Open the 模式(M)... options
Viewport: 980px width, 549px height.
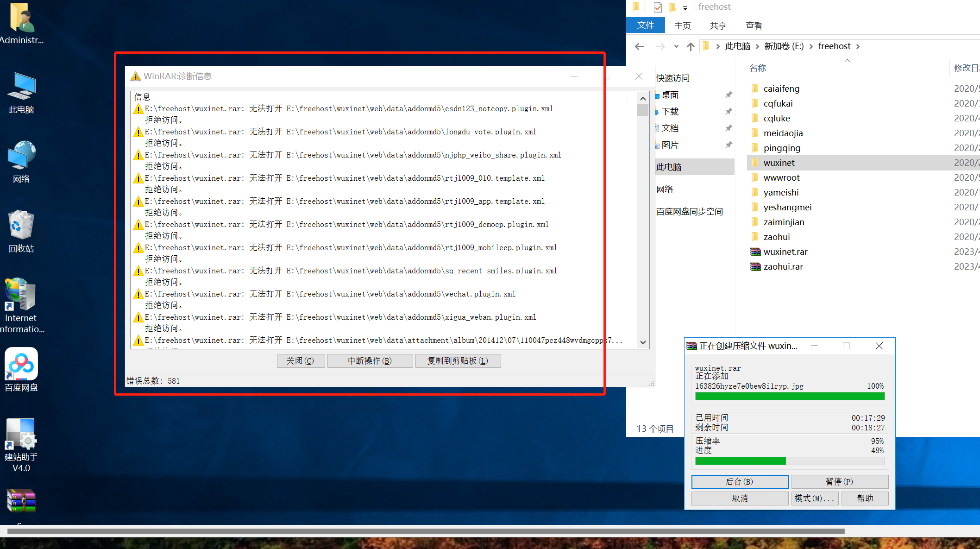pos(815,499)
